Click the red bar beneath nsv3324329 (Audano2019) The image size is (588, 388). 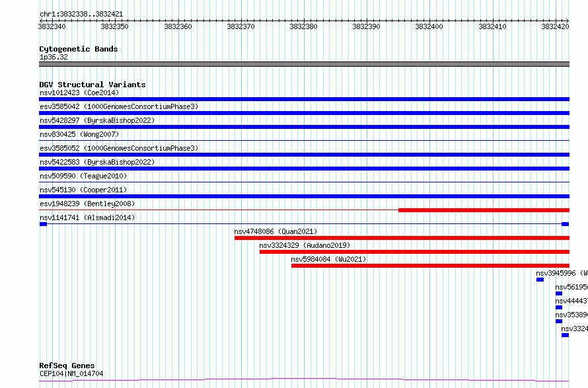[414, 252]
